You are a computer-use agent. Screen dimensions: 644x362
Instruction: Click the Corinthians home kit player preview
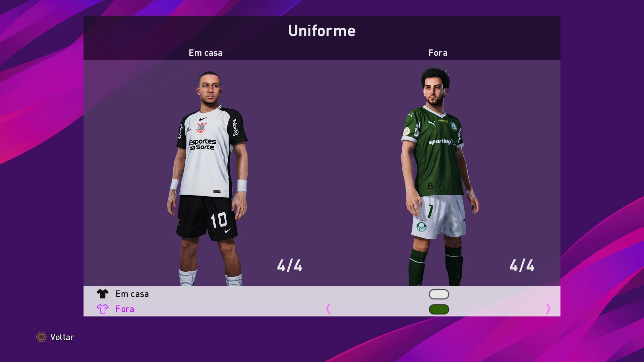pos(208,178)
